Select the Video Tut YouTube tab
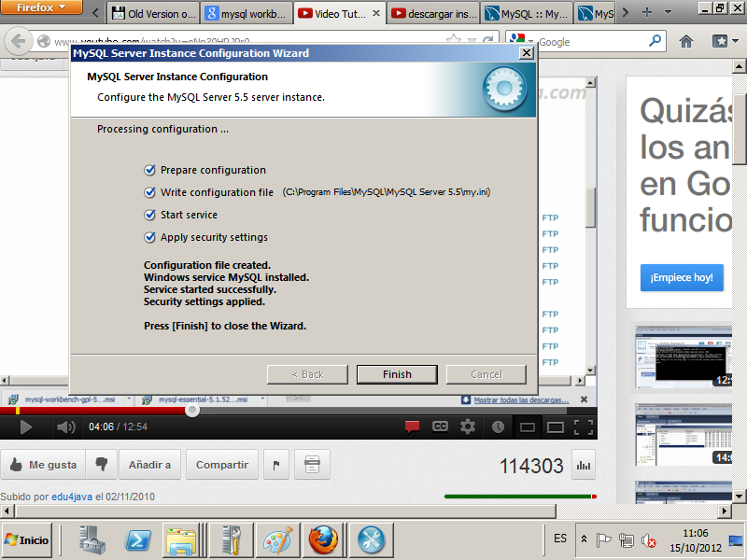 [332, 14]
